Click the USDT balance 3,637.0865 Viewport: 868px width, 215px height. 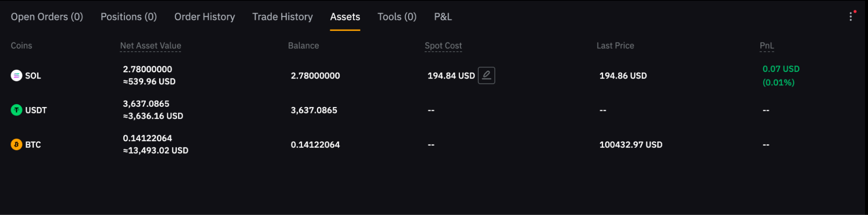point(314,110)
